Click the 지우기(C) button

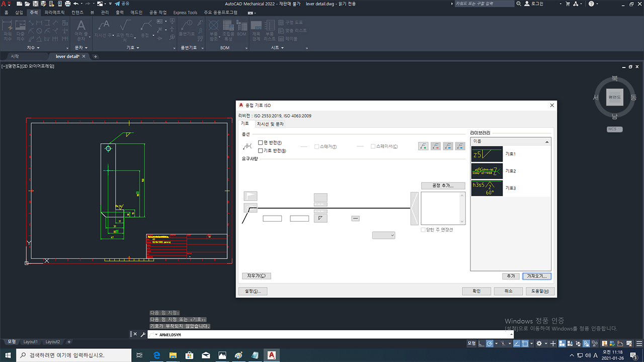pyautogui.click(x=257, y=276)
